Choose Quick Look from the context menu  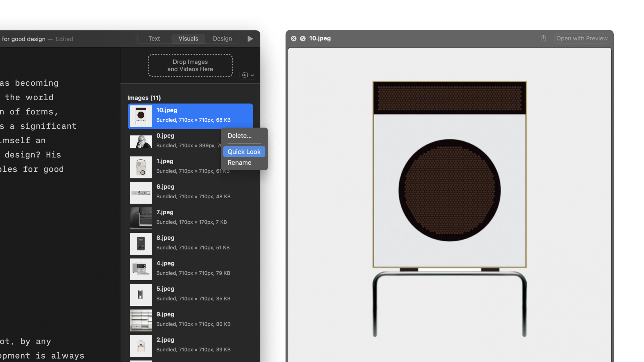(244, 152)
